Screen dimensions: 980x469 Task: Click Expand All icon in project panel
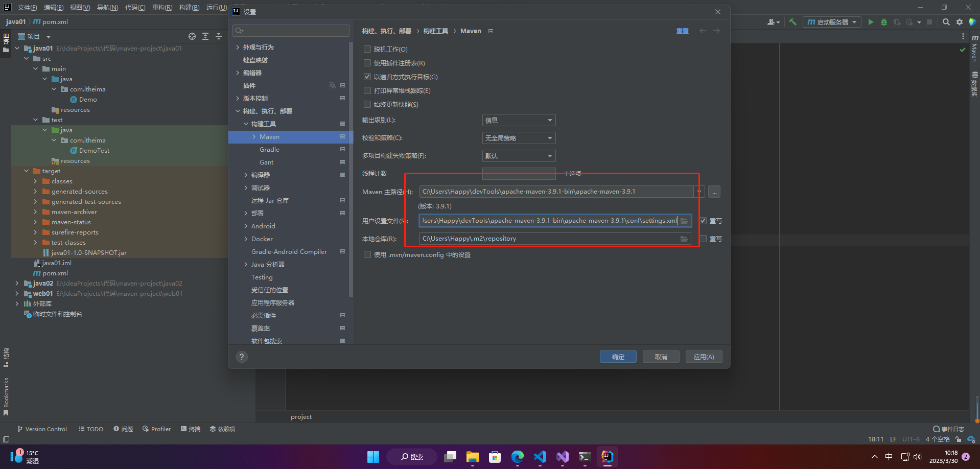[205, 36]
